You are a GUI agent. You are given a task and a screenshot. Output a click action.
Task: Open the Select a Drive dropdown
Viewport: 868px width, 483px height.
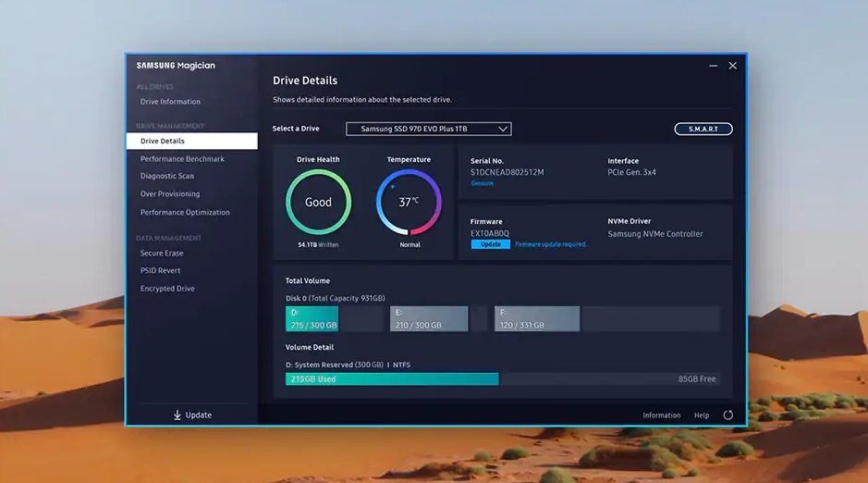pos(428,129)
